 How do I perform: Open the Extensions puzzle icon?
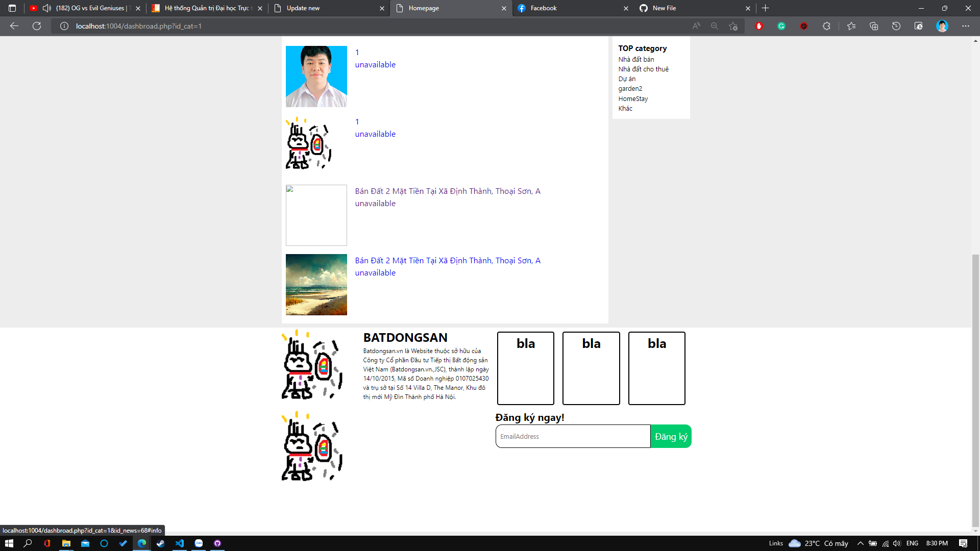click(x=827, y=26)
